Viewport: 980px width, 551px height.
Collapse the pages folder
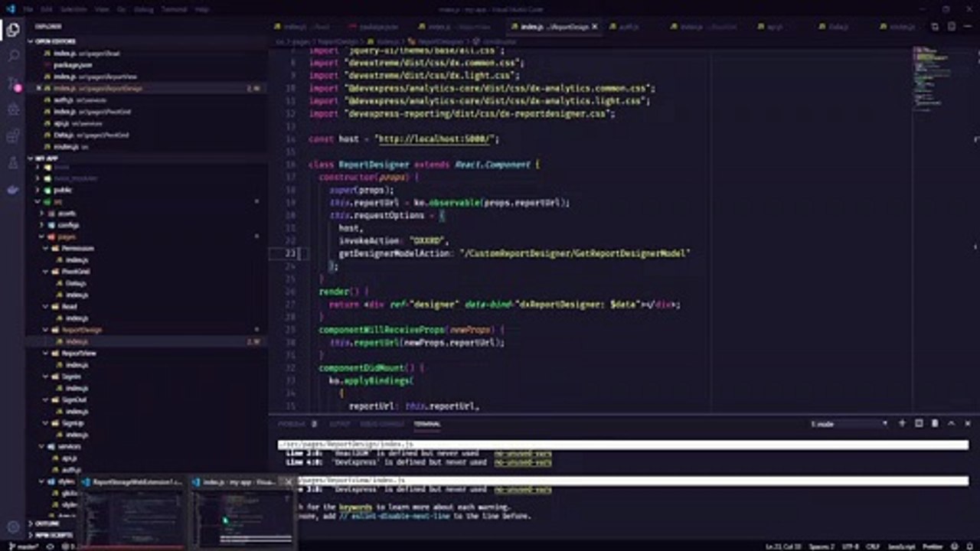(x=67, y=237)
